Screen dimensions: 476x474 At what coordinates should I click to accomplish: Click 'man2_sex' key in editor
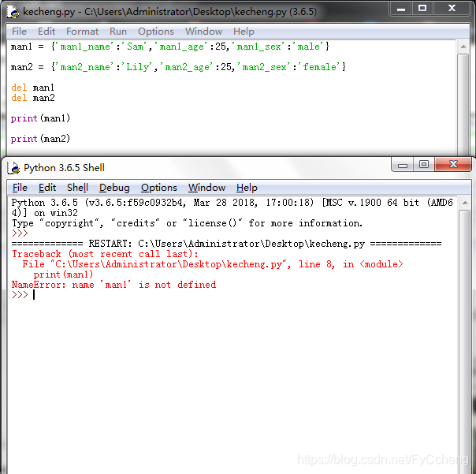click(x=264, y=67)
